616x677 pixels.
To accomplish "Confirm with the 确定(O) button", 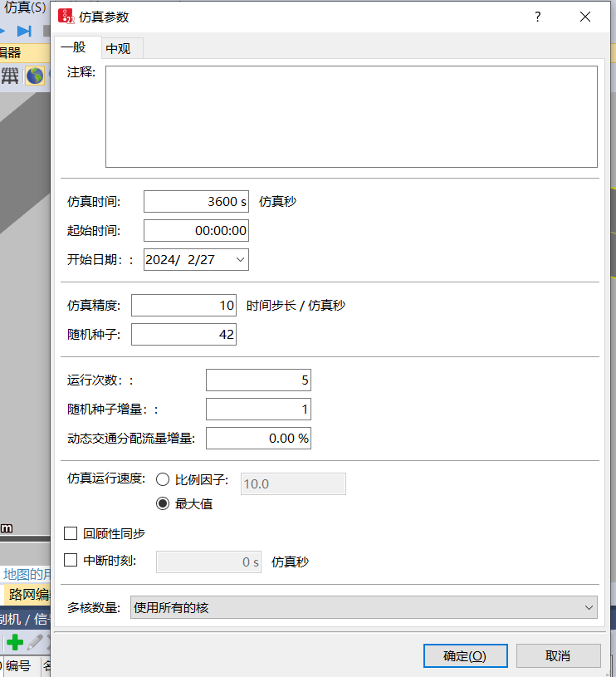I will click(465, 656).
